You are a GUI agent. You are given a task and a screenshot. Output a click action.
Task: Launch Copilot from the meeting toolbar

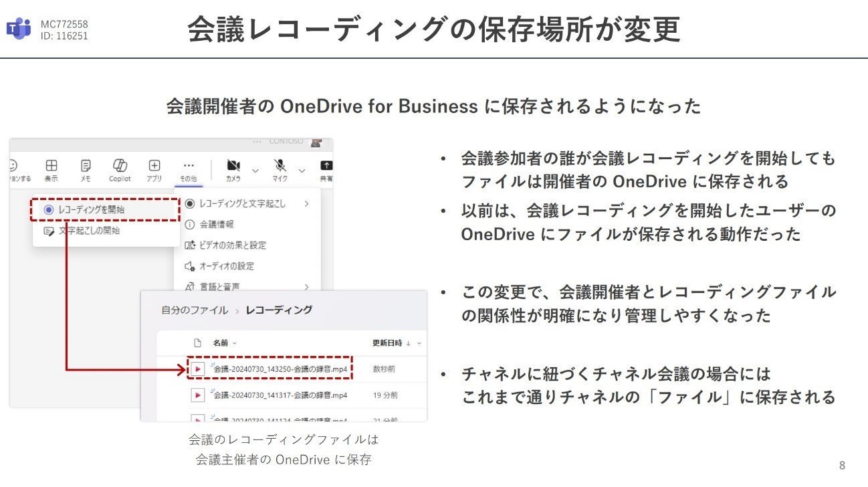pos(120,170)
